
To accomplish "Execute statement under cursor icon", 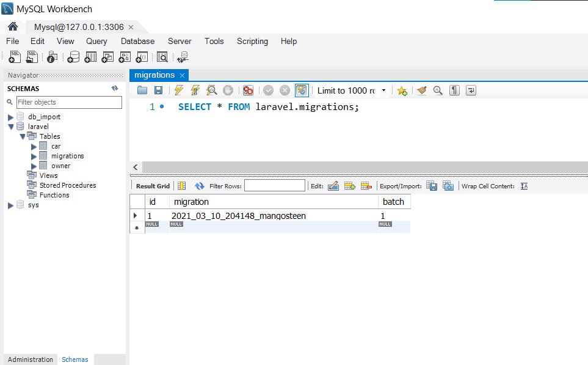I will click(195, 90).
